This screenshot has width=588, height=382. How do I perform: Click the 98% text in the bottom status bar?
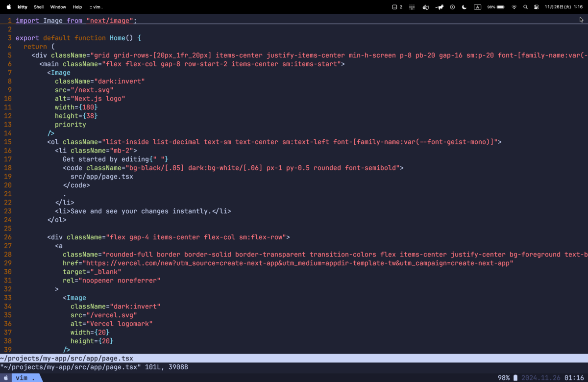(x=504, y=378)
